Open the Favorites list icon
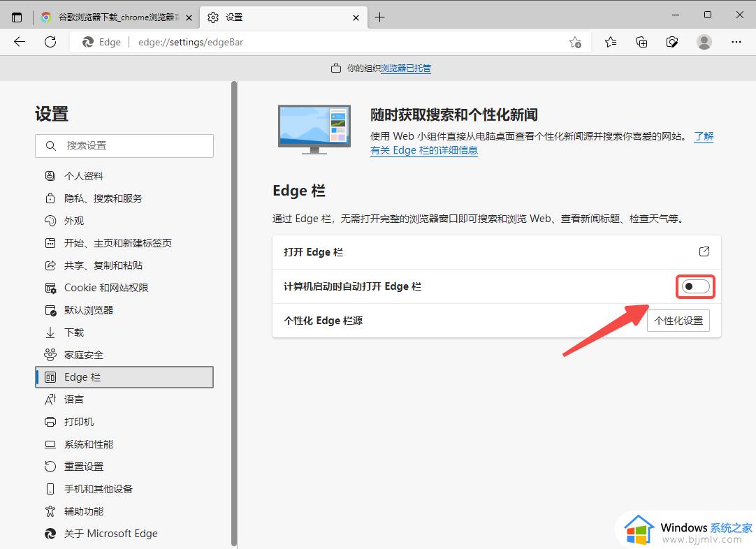This screenshot has height=549, width=756. (611, 43)
